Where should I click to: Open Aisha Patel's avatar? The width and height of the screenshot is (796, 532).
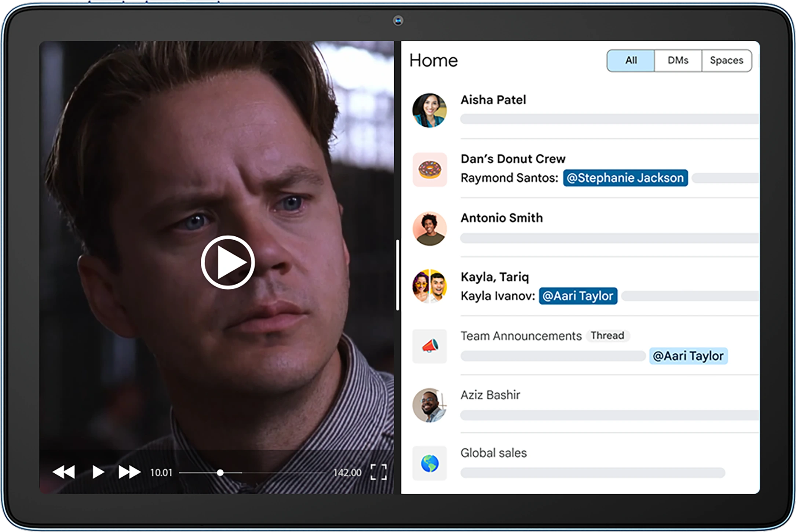pyautogui.click(x=430, y=110)
